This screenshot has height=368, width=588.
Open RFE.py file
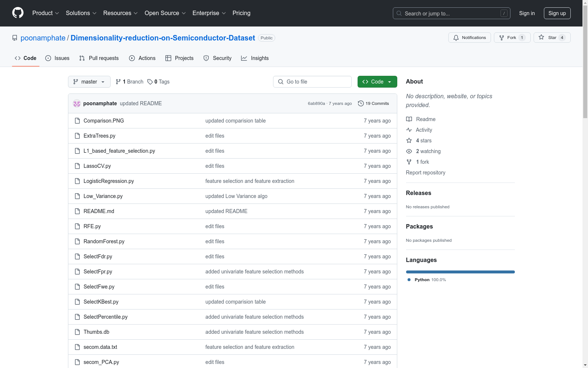pyautogui.click(x=92, y=226)
